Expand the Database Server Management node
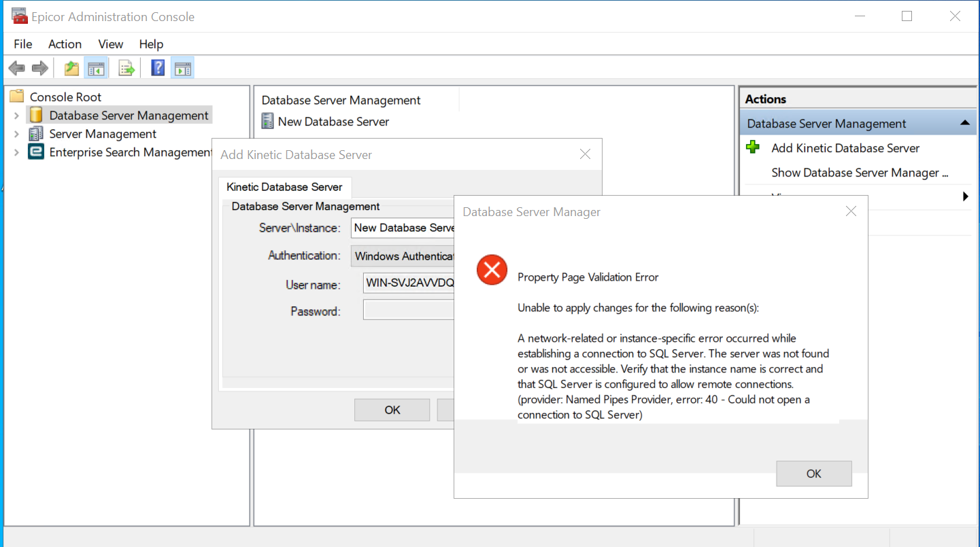 coord(16,116)
